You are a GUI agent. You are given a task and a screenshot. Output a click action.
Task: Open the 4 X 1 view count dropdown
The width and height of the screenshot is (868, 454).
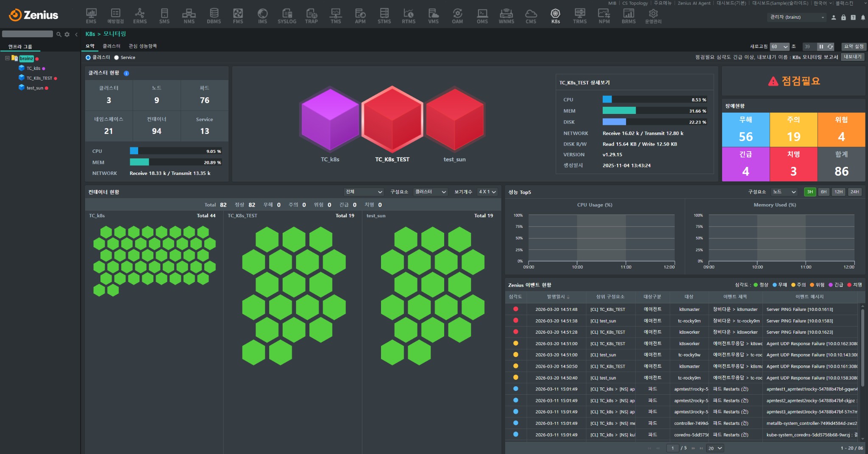487,192
